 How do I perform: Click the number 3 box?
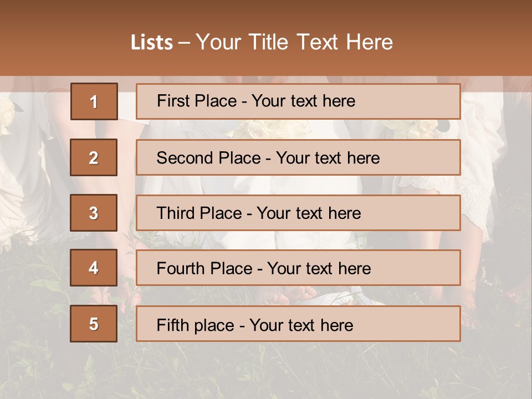94,213
